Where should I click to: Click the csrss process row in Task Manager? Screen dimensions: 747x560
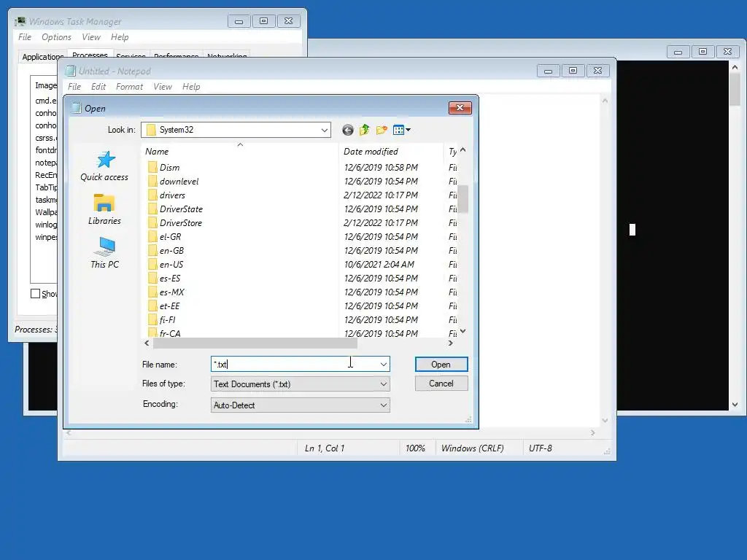[45, 138]
